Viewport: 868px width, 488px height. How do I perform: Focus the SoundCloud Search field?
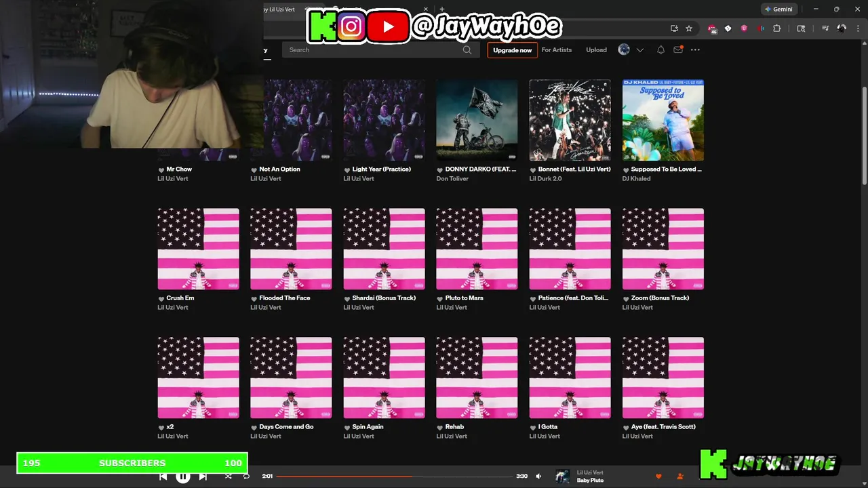tap(381, 49)
